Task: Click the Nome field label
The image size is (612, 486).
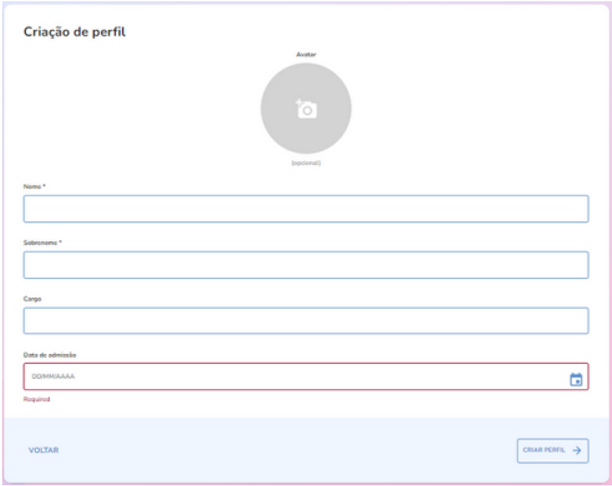Action: (x=32, y=187)
